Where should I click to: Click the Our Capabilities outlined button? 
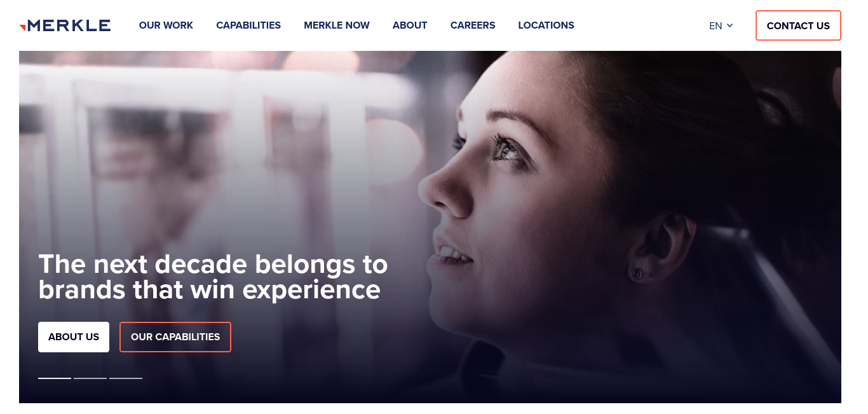[175, 337]
